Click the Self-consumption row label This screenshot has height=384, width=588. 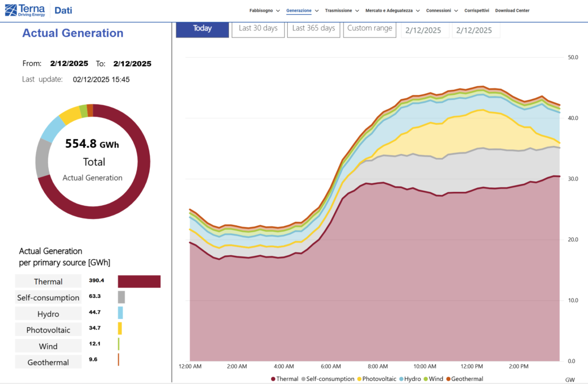pos(48,298)
